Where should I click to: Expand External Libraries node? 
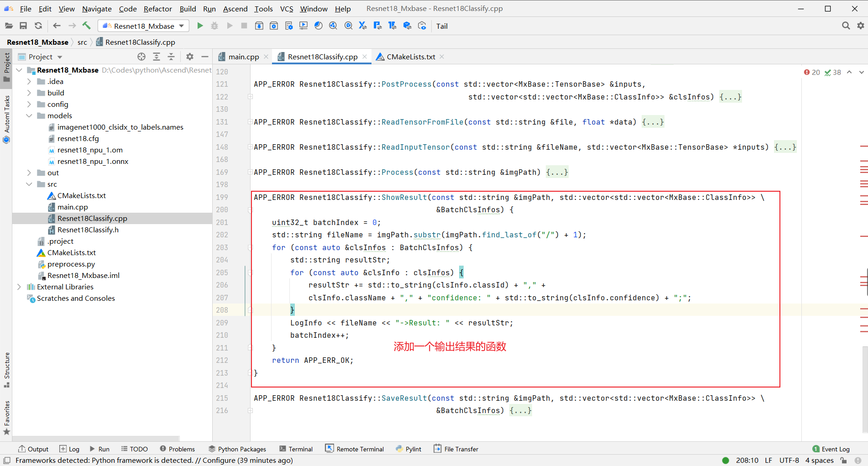[x=19, y=287]
